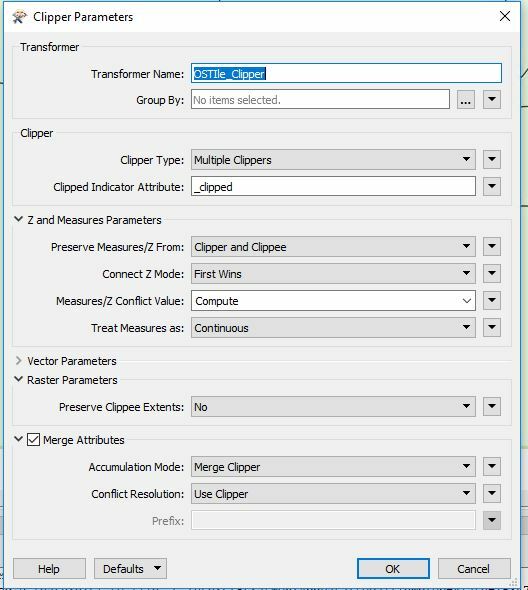Open the Defaults button menu
The width and height of the screenshot is (528, 590).
tap(130, 569)
